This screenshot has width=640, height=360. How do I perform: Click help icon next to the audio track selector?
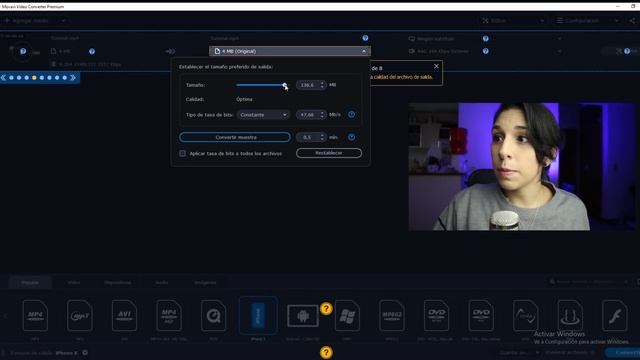pyautogui.click(x=486, y=51)
